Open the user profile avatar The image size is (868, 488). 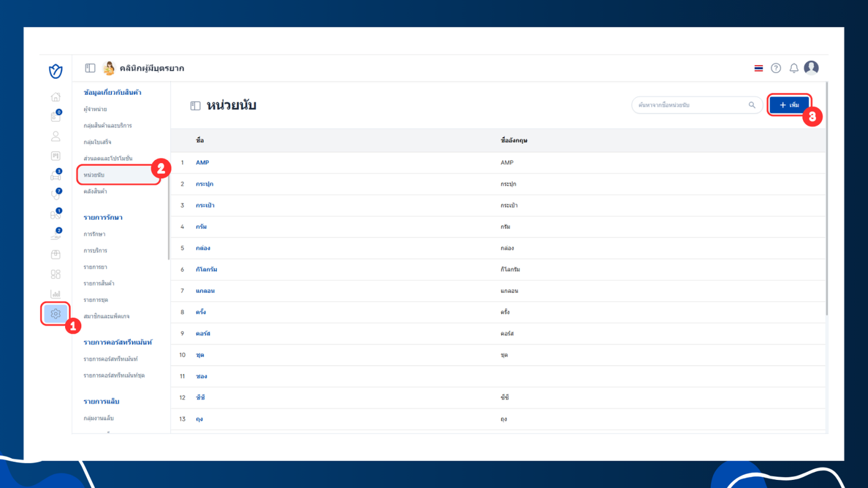click(811, 68)
